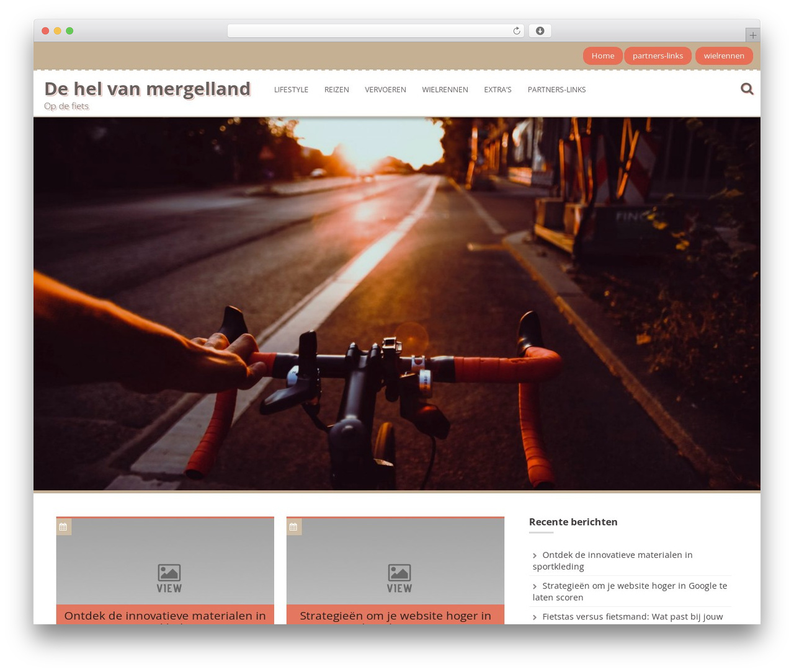Close the browser window with red button
Viewport: 794px width, 672px height.
tap(45, 31)
